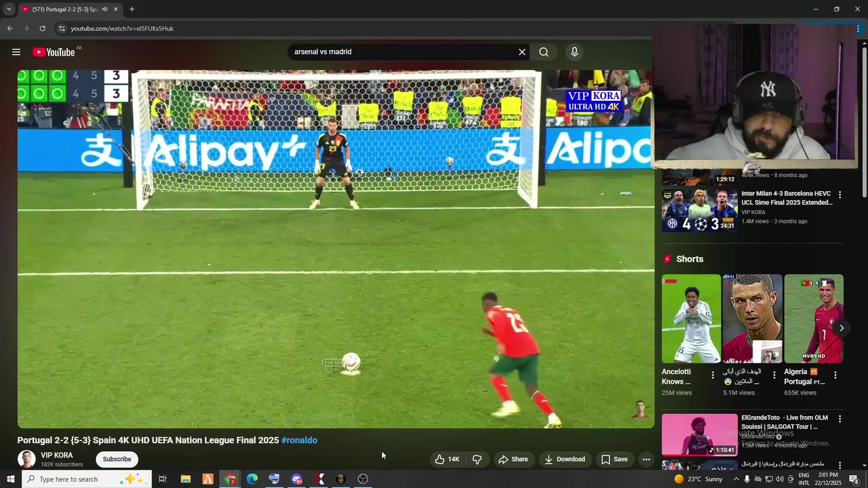
Task: Open the notification center with 4 alerts
Action: tap(854, 479)
